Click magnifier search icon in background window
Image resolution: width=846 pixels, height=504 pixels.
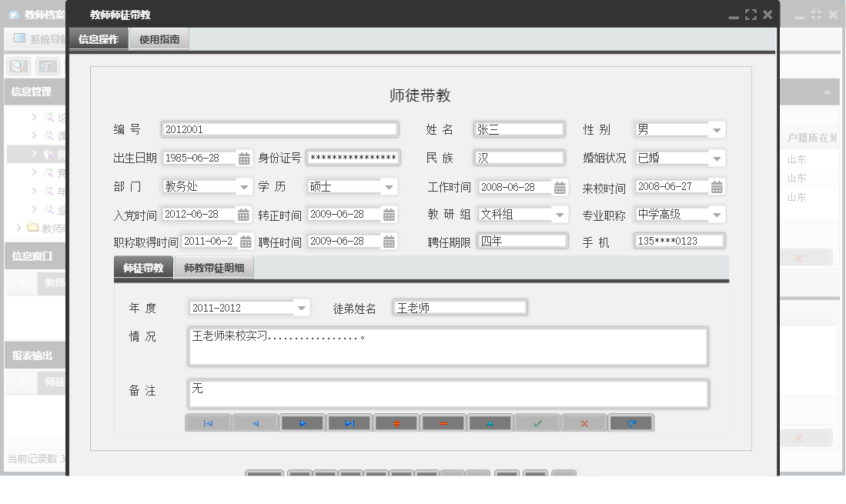18,66
